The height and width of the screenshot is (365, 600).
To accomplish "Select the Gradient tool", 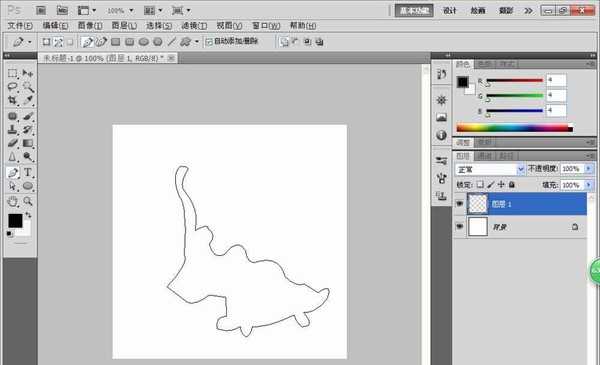I will (28, 143).
